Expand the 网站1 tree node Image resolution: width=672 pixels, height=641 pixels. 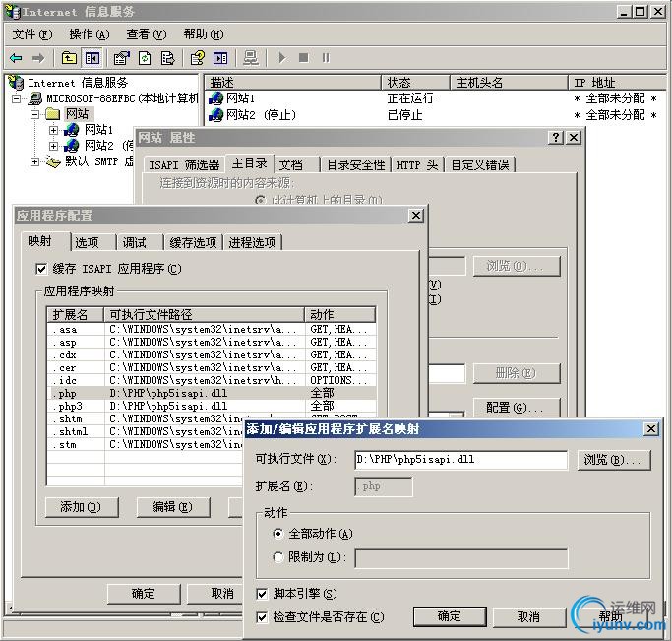[x=53, y=130]
